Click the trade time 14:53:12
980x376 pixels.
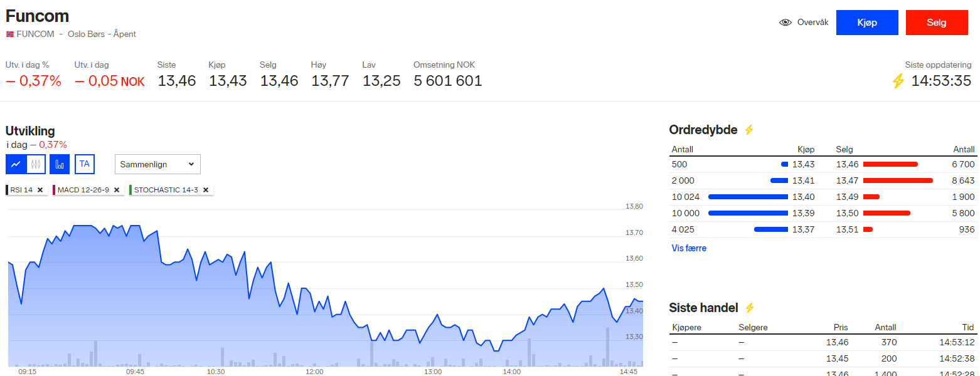[x=957, y=342]
